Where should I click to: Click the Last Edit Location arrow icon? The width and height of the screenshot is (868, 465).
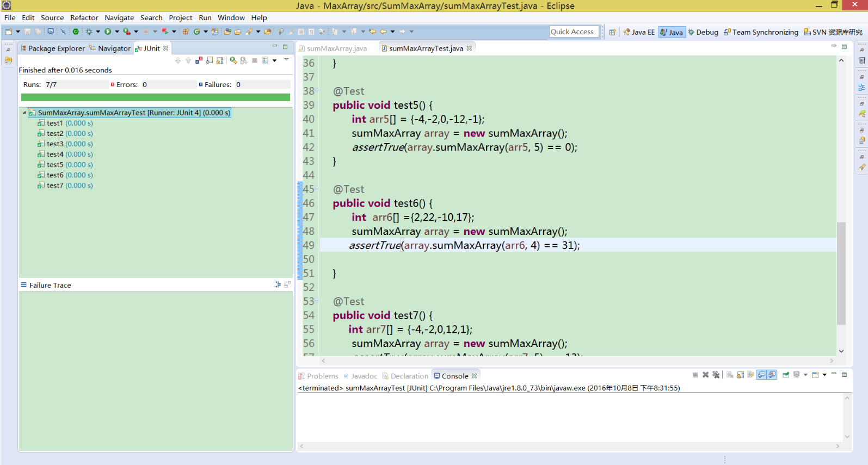[372, 32]
